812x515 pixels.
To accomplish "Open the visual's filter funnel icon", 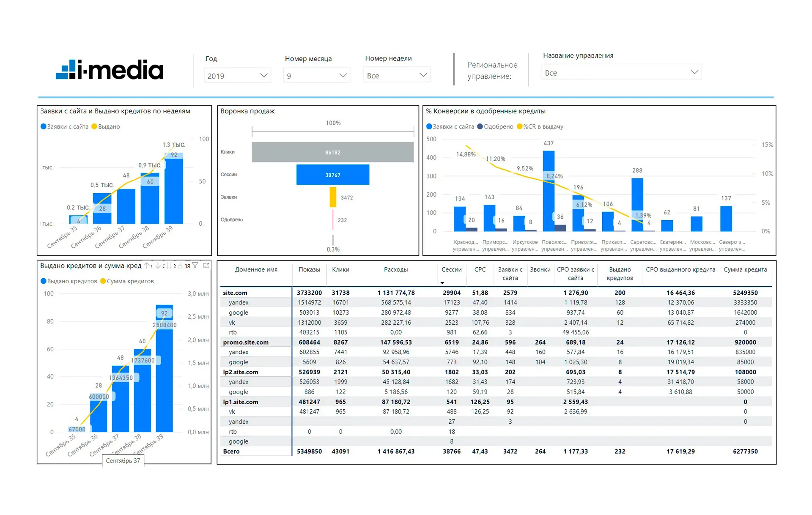I will (x=195, y=266).
